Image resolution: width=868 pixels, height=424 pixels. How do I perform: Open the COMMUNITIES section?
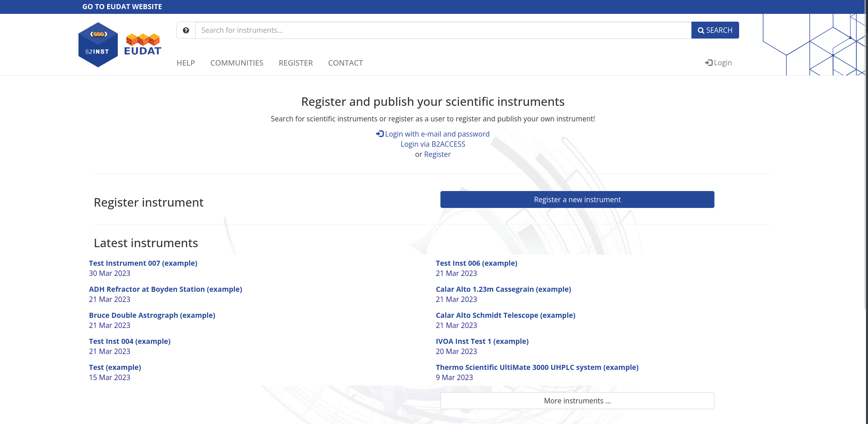237,63
